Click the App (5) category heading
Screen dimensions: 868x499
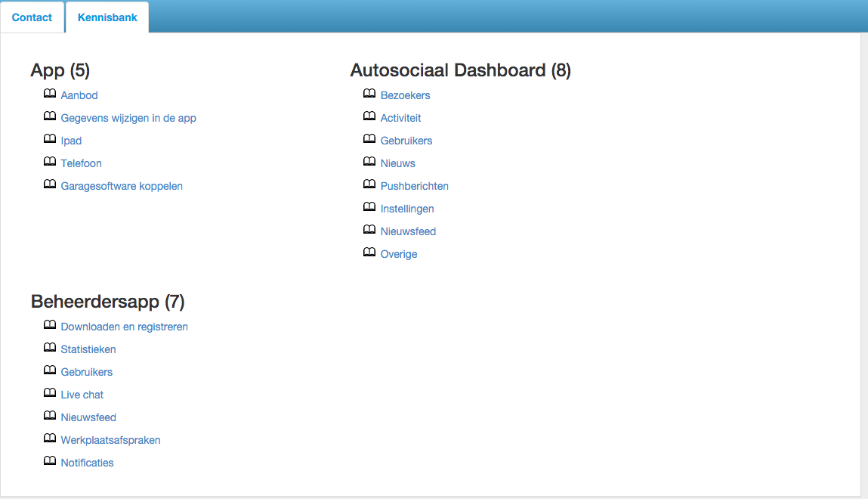[x=60, y=70]
